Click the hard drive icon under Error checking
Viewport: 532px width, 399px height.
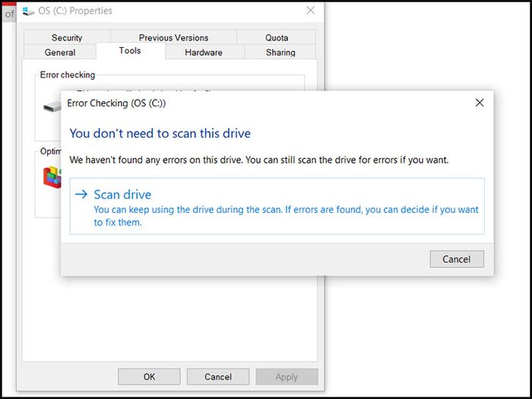click(52, 107)
